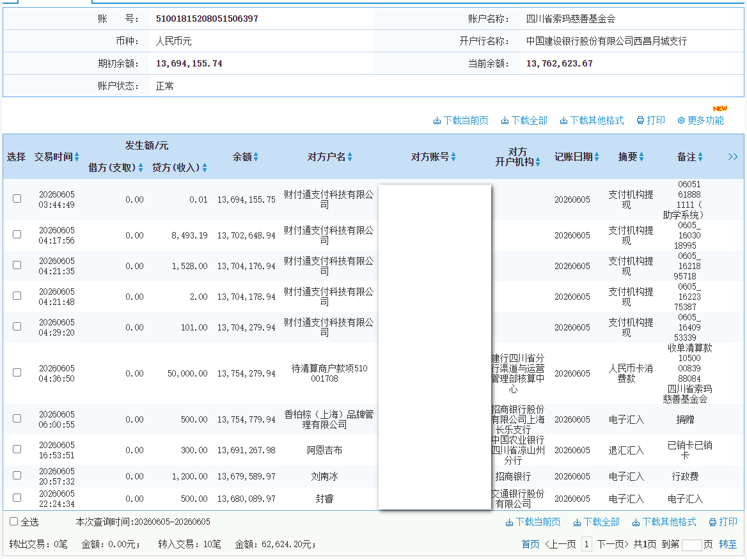Click bottom 打印 link
Screen dimensions: 747x560
point(723,522)
